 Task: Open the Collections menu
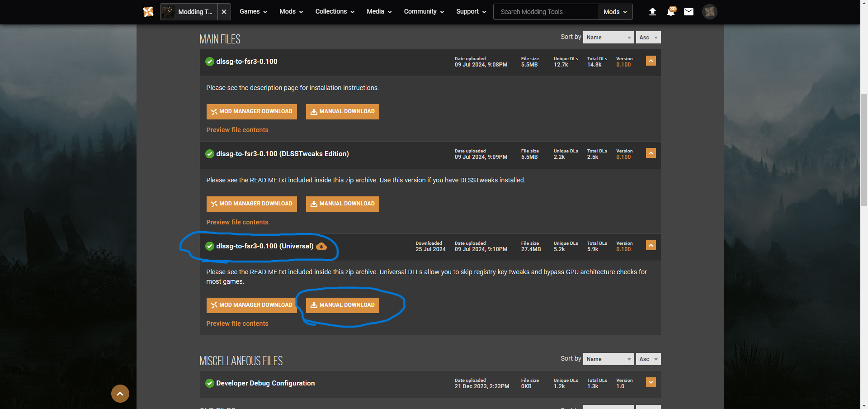point(335,12)
